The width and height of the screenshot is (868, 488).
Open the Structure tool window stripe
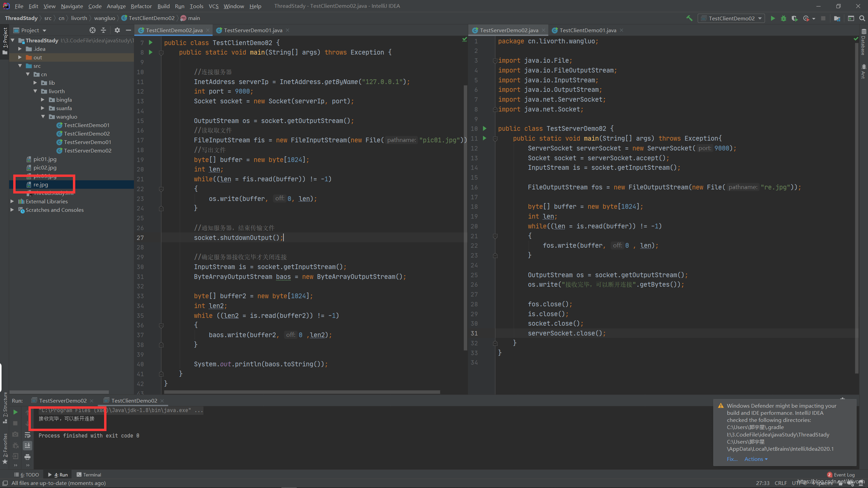point(5,408)
